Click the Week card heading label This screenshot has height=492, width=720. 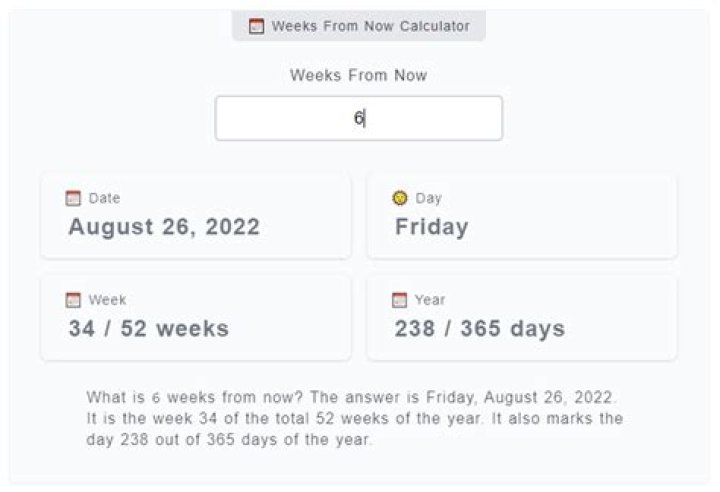(x=107, y=300)
